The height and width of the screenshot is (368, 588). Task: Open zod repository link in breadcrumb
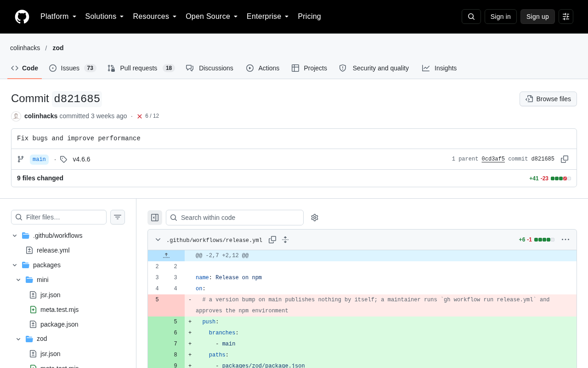(x=58, y=48)
